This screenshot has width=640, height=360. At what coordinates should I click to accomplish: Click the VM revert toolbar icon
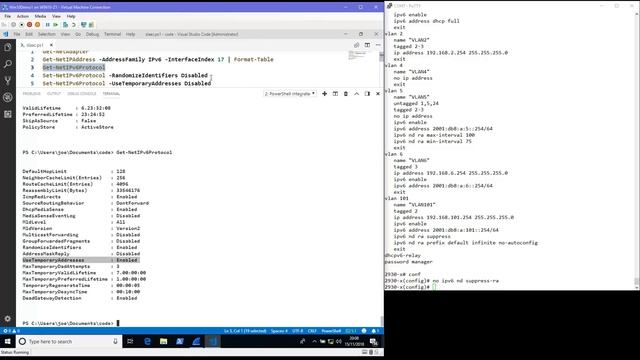pos(74,24)
